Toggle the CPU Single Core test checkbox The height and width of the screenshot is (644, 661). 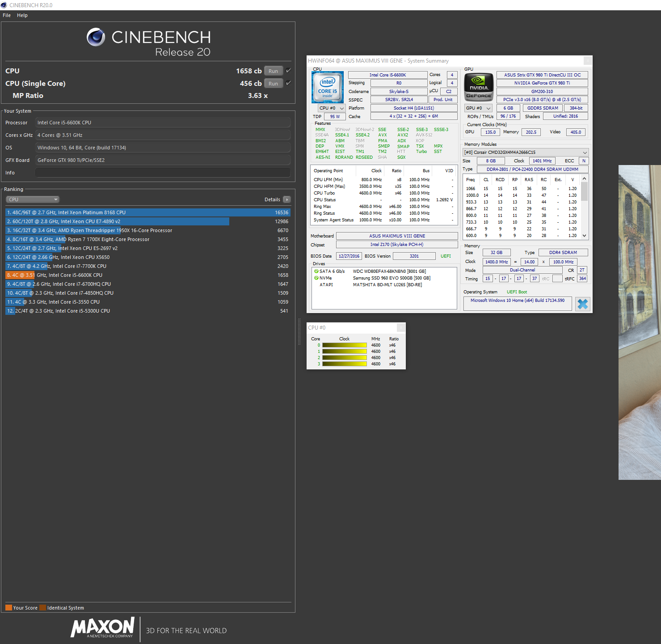[288, 83]
